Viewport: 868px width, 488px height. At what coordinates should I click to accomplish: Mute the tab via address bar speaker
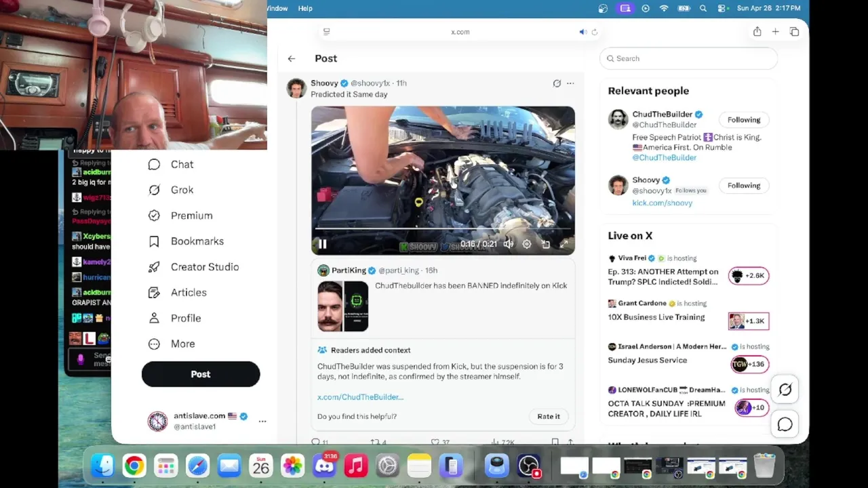coord(582,32)
